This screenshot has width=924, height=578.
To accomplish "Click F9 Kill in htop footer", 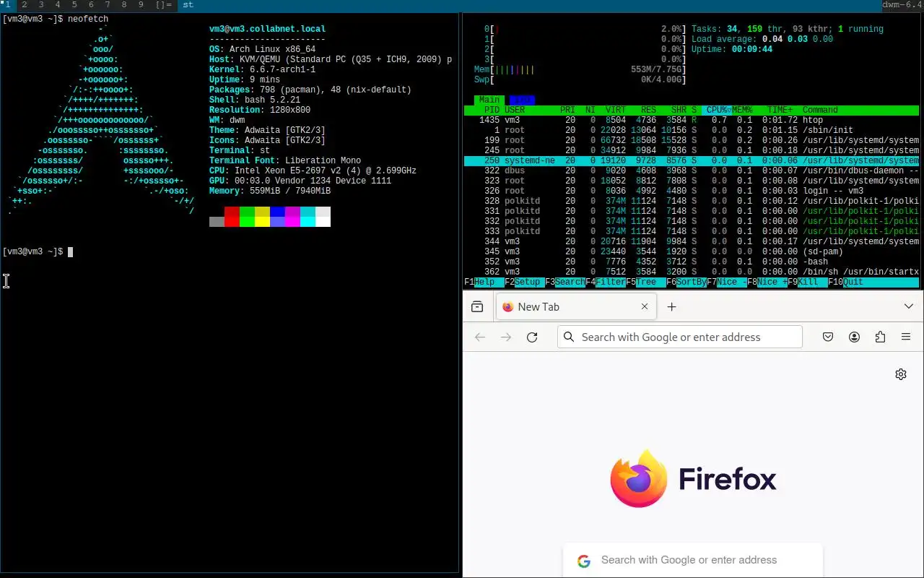I will [808, 282].
